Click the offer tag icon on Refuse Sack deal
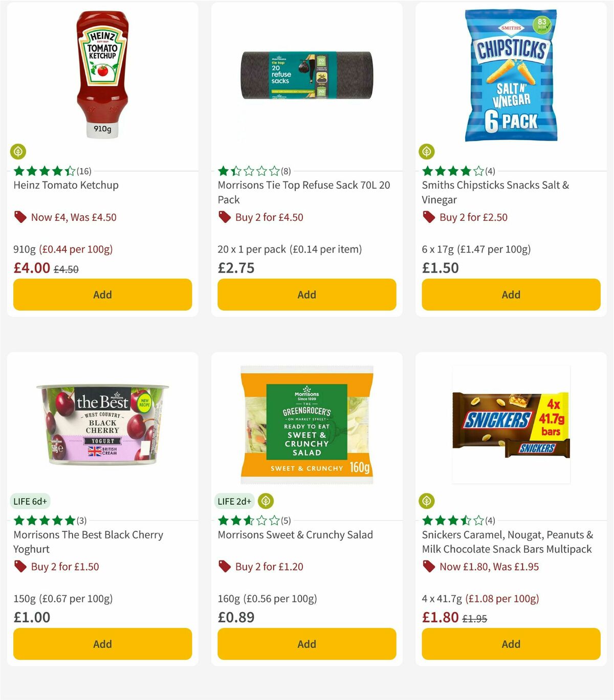Image resolution: width=614 pixels, height=700 pixels. [x=224, y=217]
